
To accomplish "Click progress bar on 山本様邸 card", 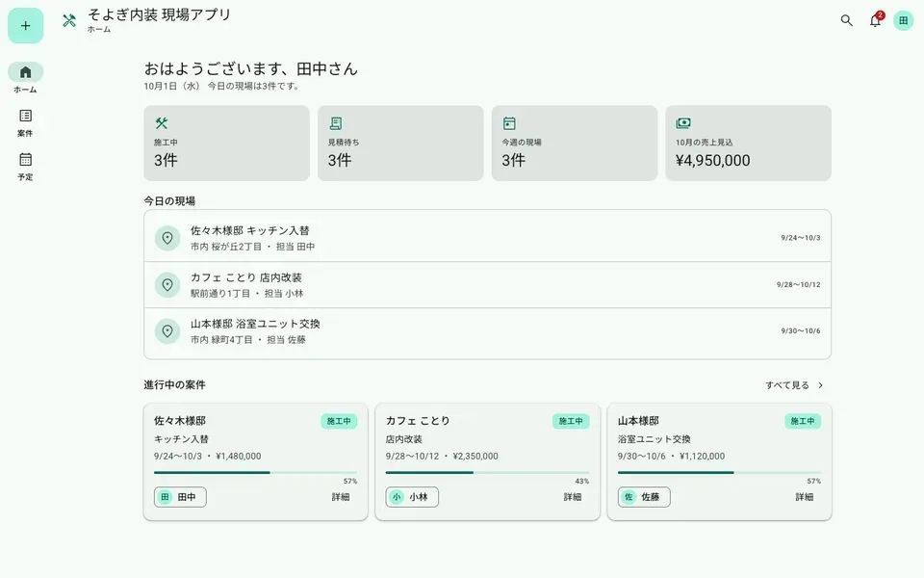I will point(719,472).
